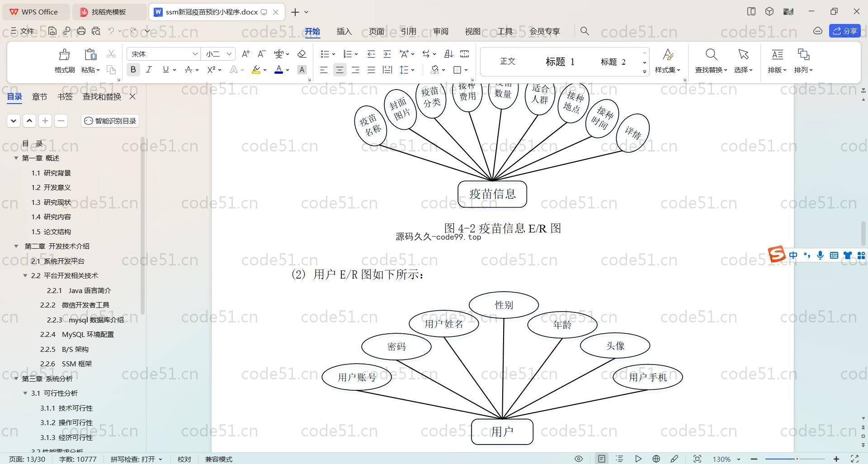Expand the styles gallery more arrow
868x464 pixels.
click(645, 71)
